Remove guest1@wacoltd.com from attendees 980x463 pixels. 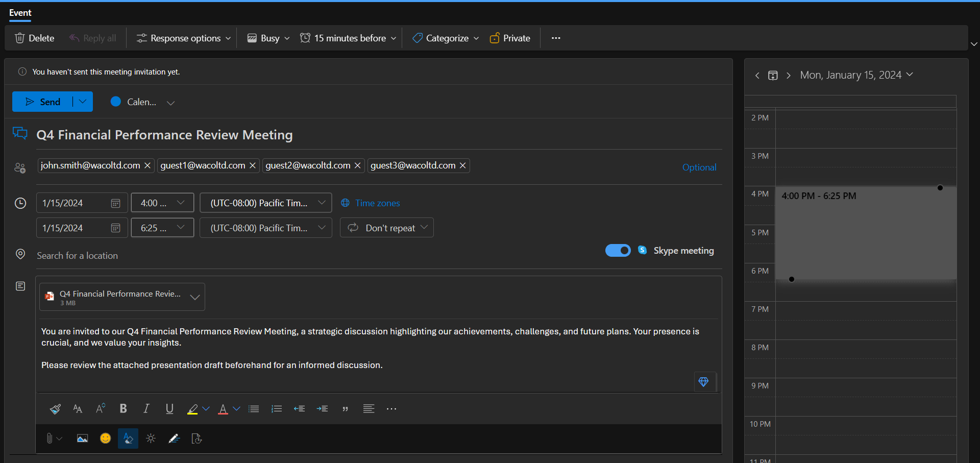253,165
